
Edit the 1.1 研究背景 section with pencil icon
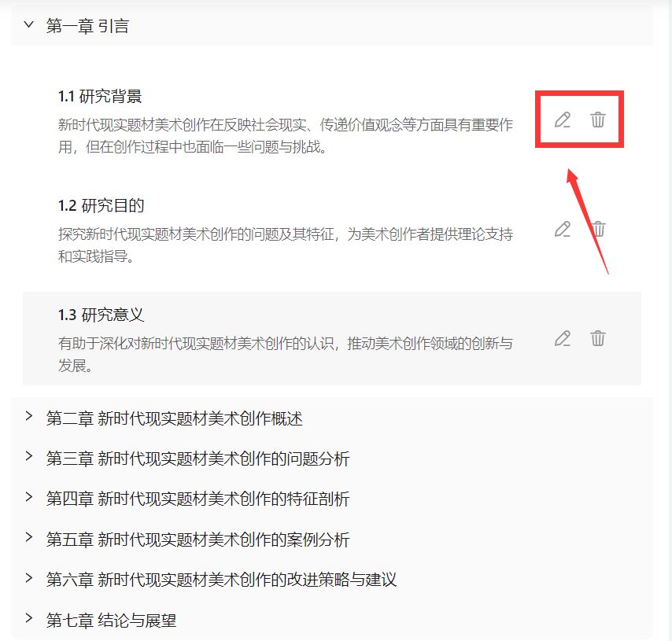click(563, 120)
